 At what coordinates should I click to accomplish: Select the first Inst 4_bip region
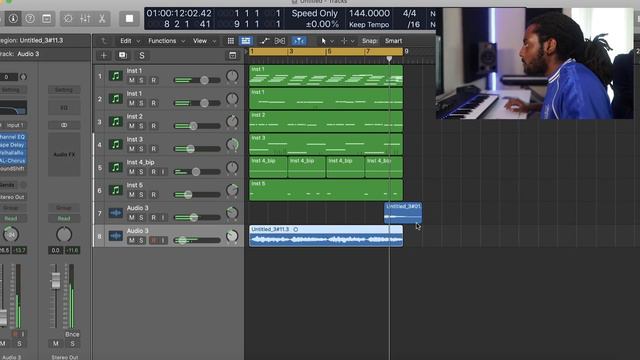268,167
